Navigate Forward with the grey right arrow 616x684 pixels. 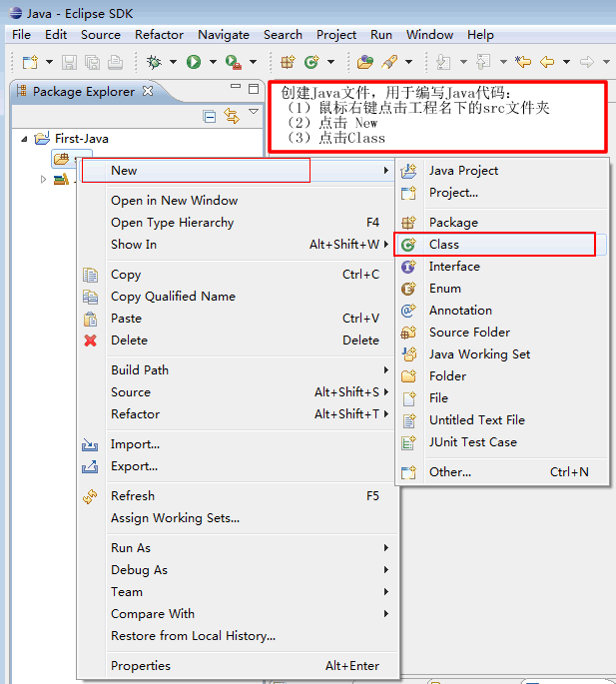[587, 62]
